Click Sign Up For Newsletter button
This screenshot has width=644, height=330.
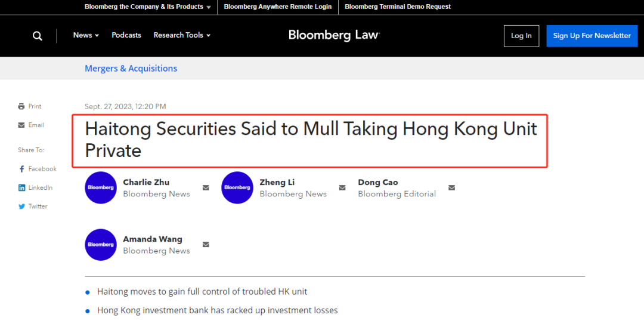[x=592, y=36]
